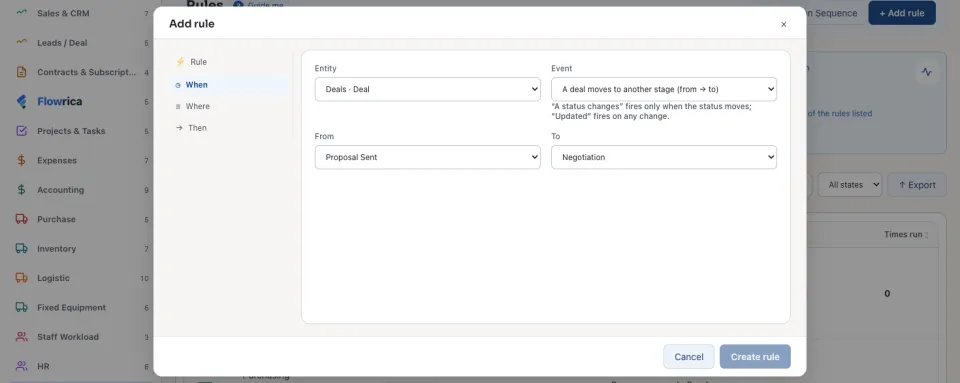Open the All states filter dropdown
Image resolution: width=960 pixels, height=383 pixels.
[x=850, y=185]
